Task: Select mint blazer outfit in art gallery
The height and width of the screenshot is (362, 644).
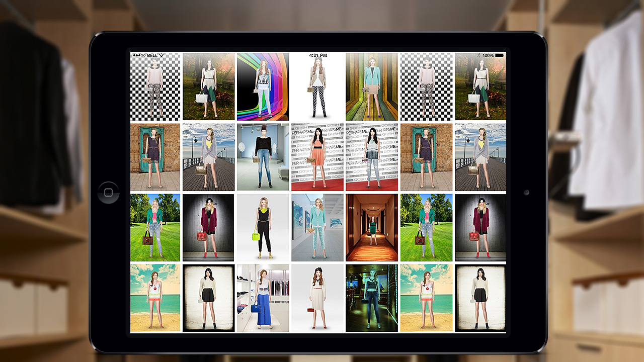Action: tap(317, 227)
